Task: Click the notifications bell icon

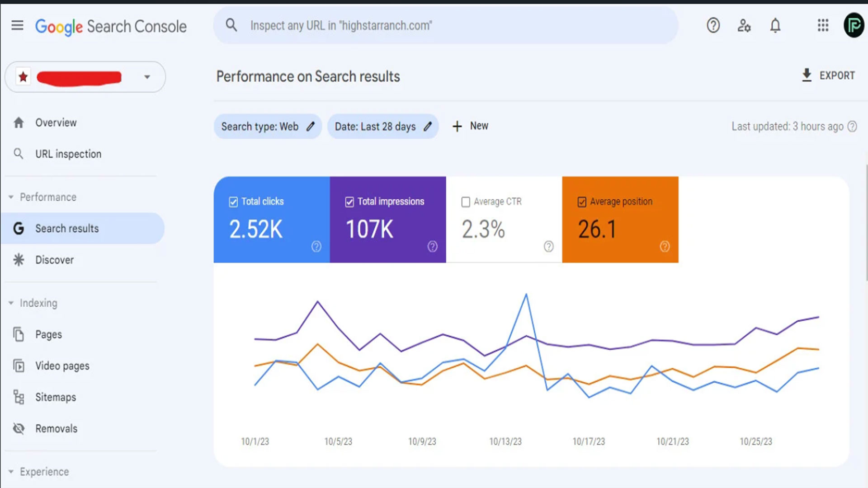Action: click(x=775, y=25)
